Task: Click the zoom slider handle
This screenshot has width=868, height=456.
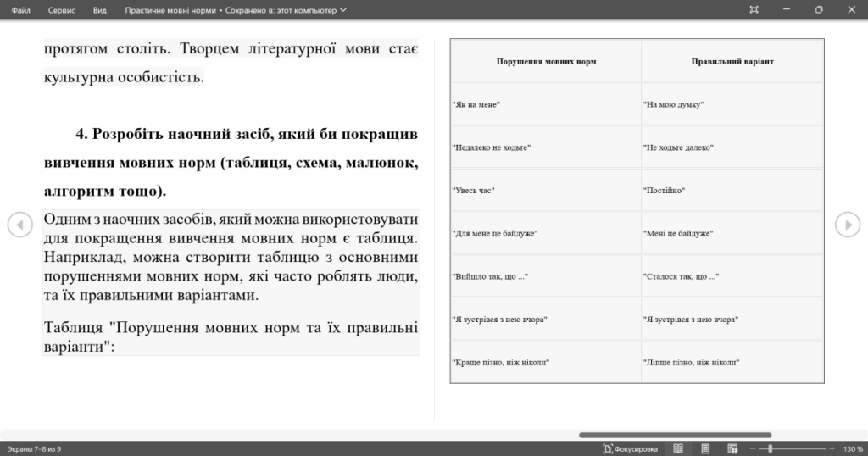Action: 770,449
